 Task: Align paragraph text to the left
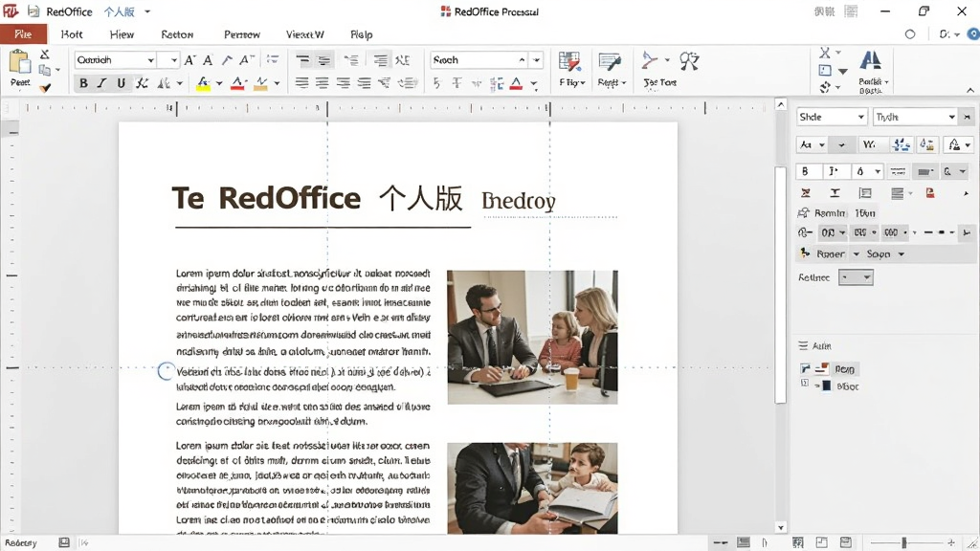pyautogui.click(x=301, y=82)
